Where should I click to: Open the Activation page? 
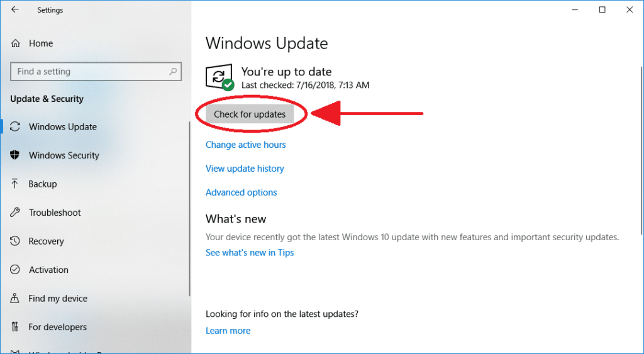(x=48, y=270)
